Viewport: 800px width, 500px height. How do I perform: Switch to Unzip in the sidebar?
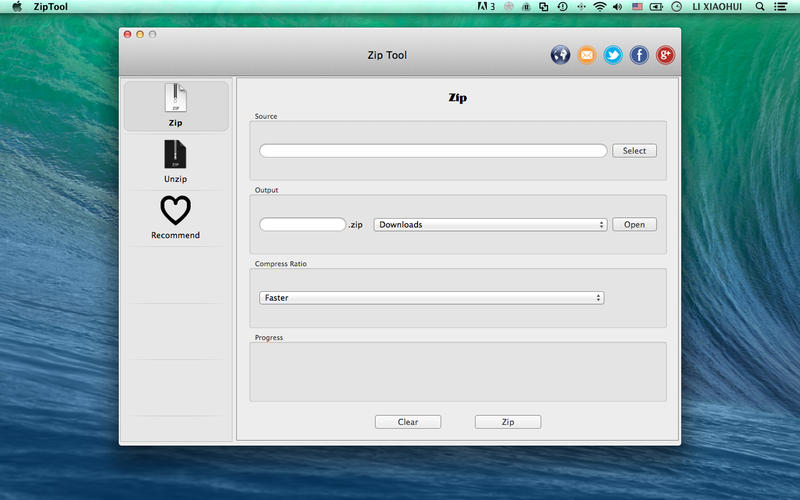pyautogui.click(x=176, y=162)
